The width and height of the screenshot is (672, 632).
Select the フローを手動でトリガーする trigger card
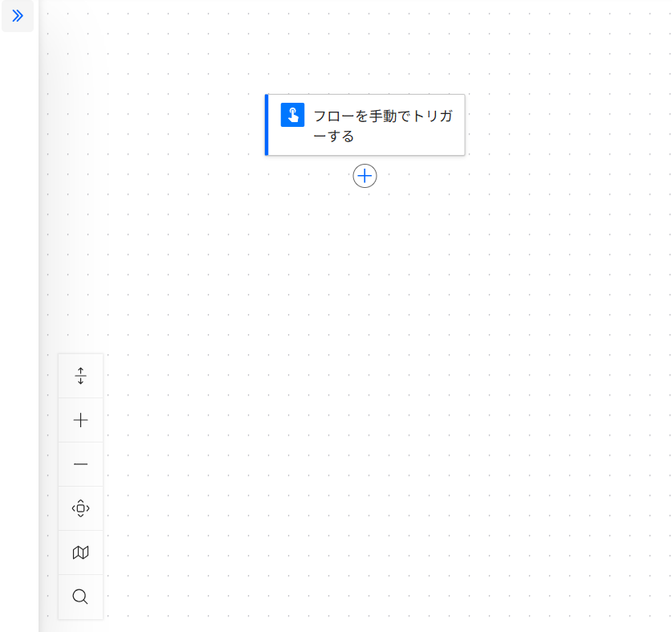(365, 124)
